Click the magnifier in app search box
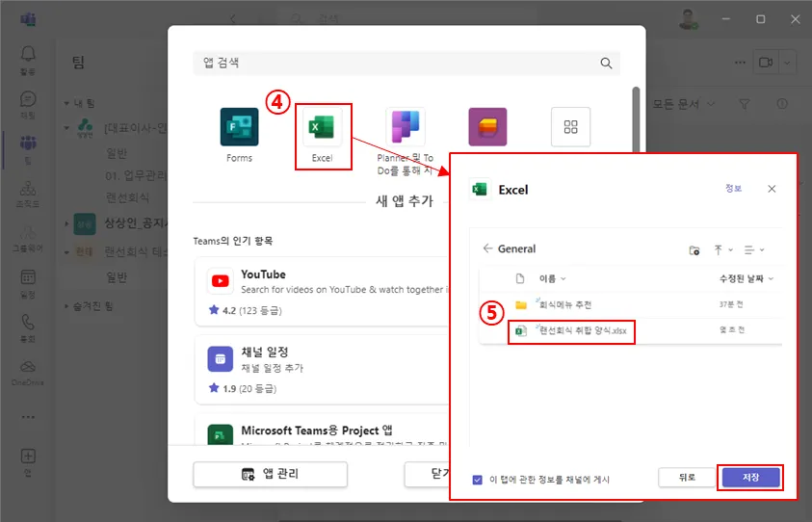The image size is (812, 522). (x=606, y=64)
